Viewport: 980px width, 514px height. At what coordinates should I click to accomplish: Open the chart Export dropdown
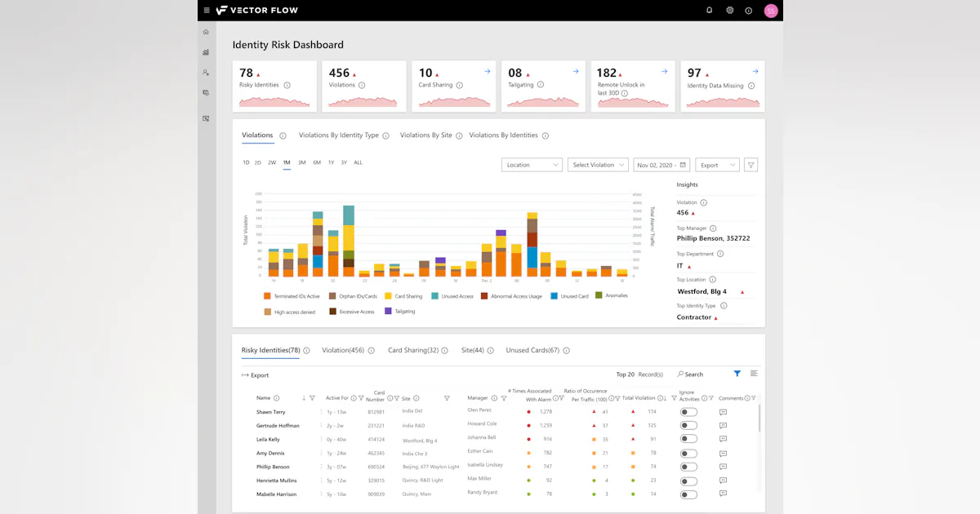pos(717,165)
